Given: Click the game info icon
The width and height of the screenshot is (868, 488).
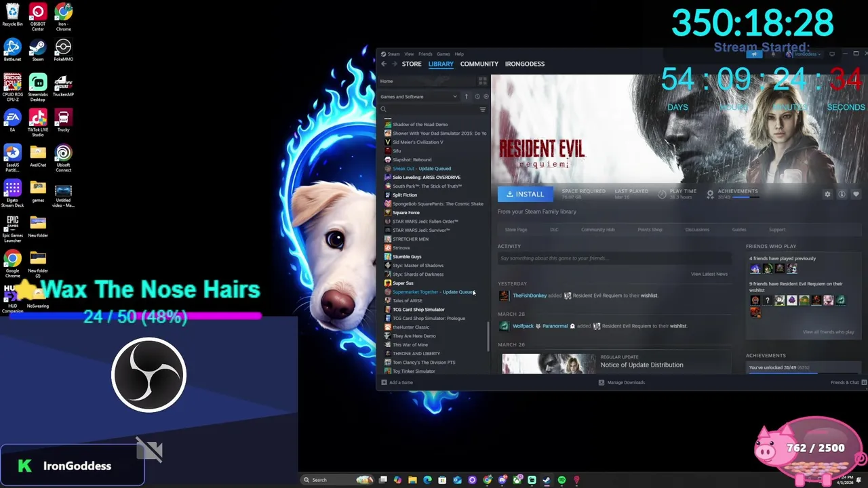Looking at the screenshot, I should pyautogui.click(x=842, y=195).
